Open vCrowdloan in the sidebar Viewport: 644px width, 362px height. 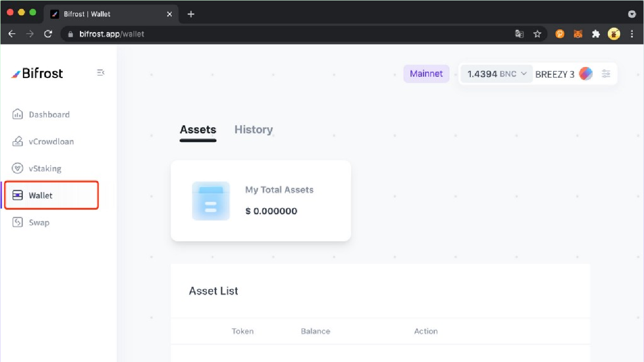tap(43, 142)
